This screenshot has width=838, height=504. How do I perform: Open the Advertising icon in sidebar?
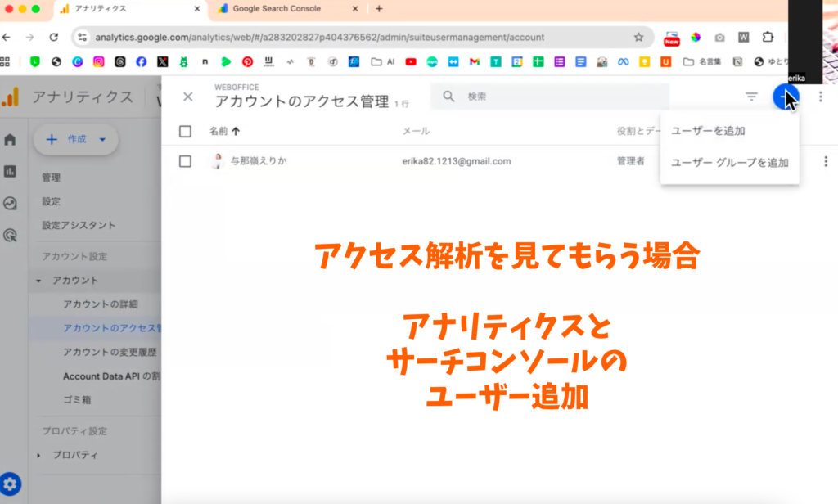point(10,236)
